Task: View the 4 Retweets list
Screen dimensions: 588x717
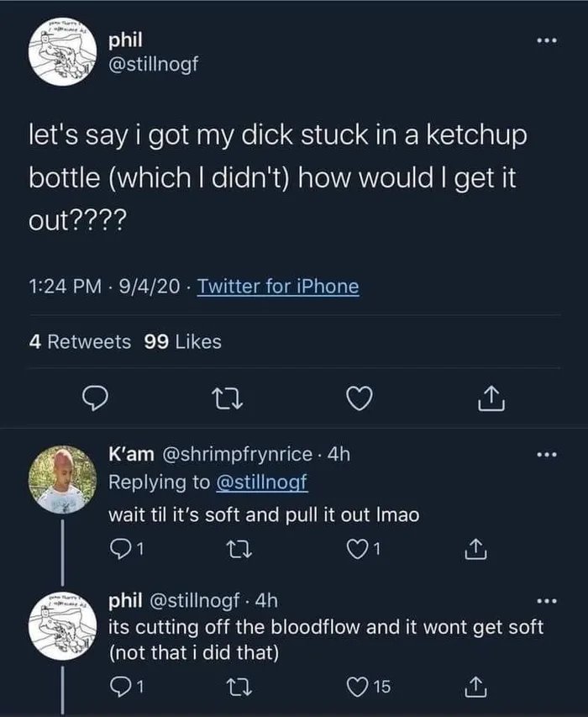Action: pos(80,341)
